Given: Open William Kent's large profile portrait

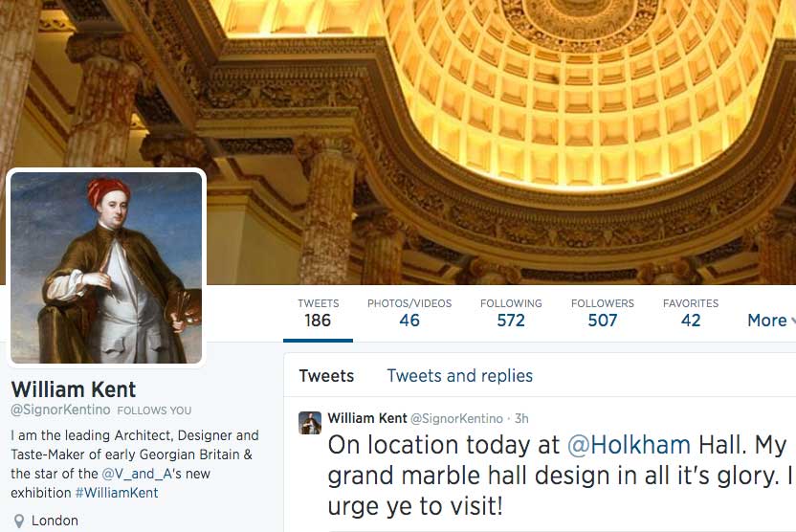Looking at the screenshot, I should tap(106, 268).
